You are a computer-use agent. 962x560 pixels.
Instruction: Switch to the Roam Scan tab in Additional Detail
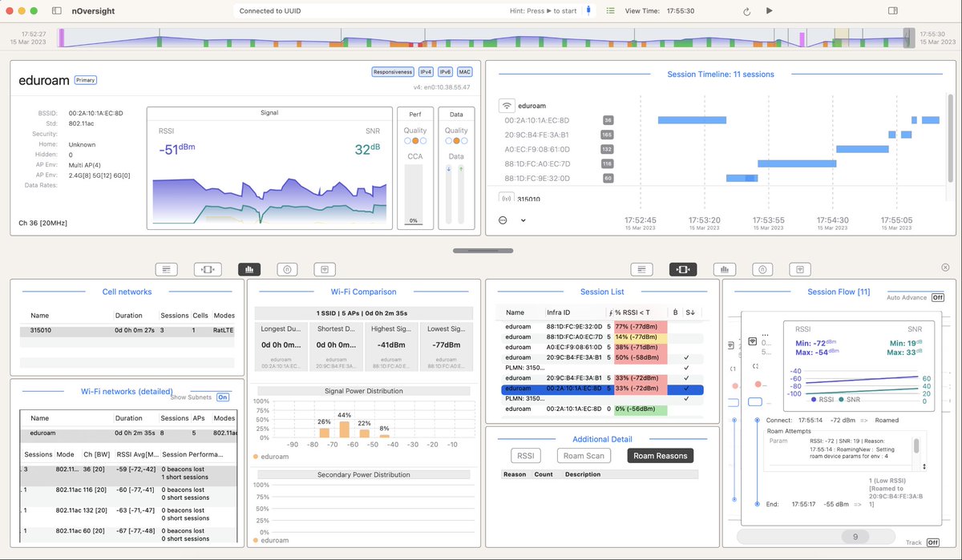pos(584,455)
